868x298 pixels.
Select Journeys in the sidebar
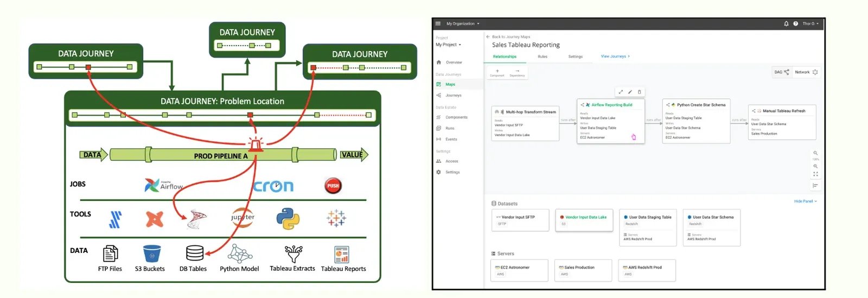[x=454, y=95]
